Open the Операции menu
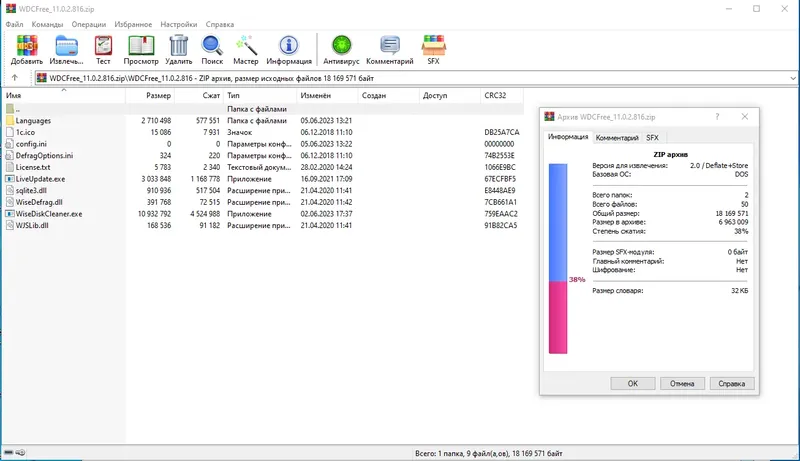Viewport: 800px width, 461px height. [89, 24]
